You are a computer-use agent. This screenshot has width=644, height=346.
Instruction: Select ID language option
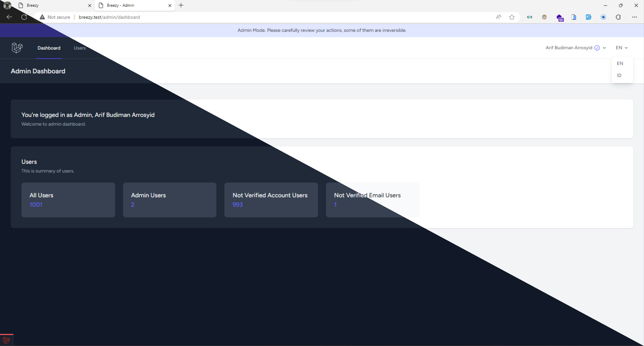619,75
